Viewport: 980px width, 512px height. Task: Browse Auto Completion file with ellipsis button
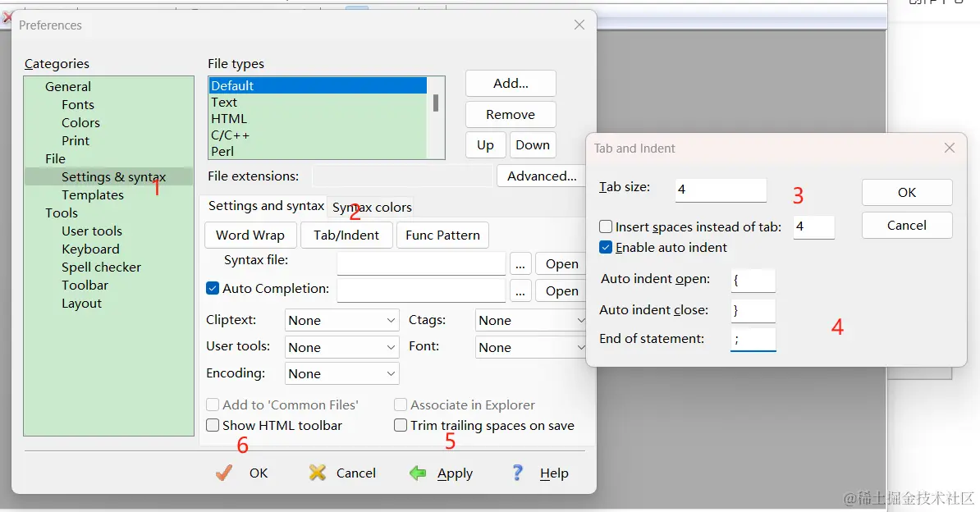pos(520,290)
